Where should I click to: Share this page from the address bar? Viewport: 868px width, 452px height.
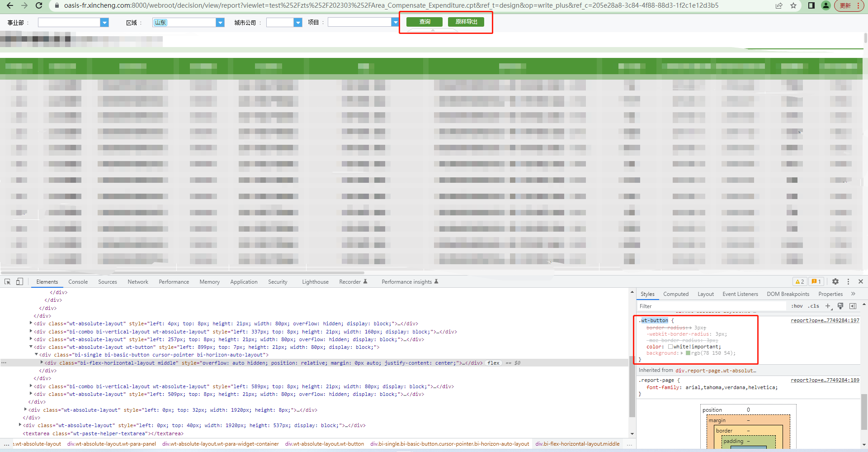point(779,5)
